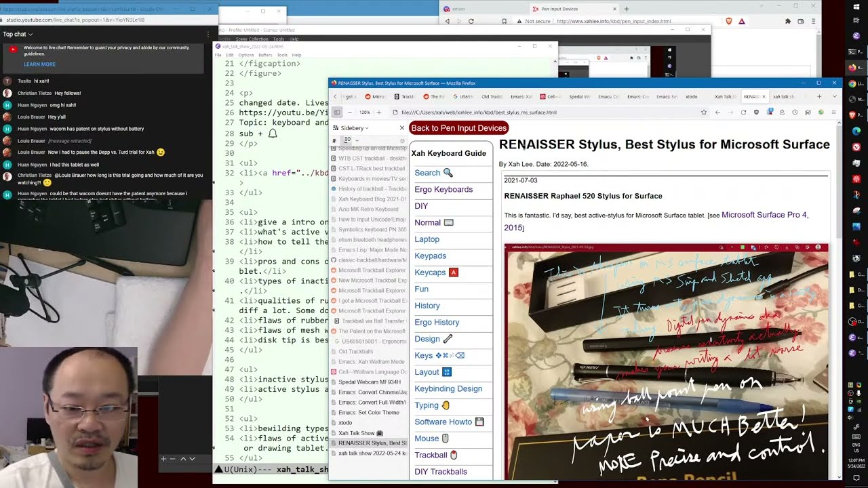
Task: Open live chat three-dot options menu
Action: (208, 34)
